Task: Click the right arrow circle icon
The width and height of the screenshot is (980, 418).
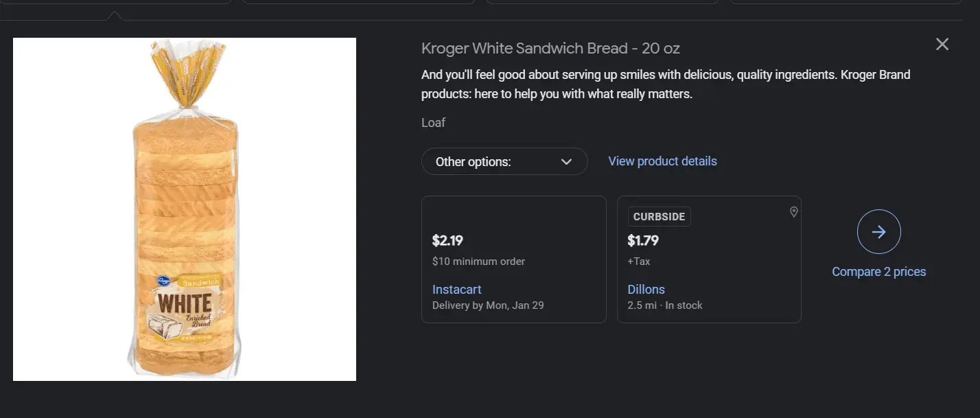Action: click(878, 232)
